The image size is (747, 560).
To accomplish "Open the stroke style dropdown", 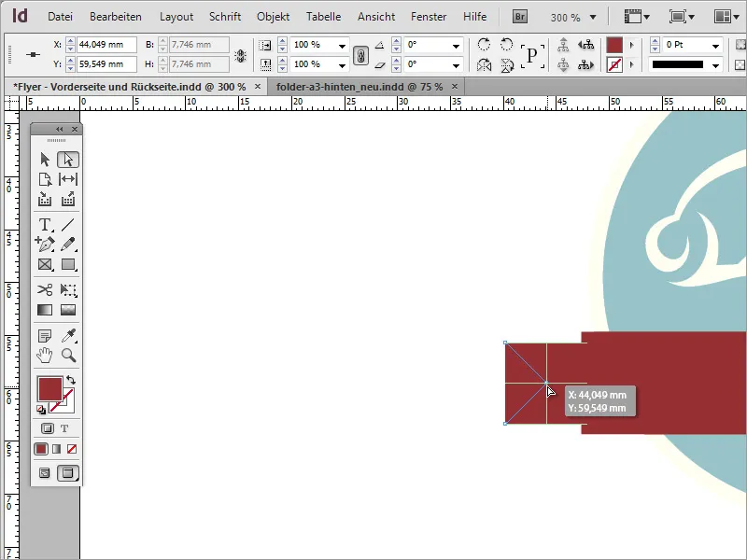I will [x=715, y=65].
